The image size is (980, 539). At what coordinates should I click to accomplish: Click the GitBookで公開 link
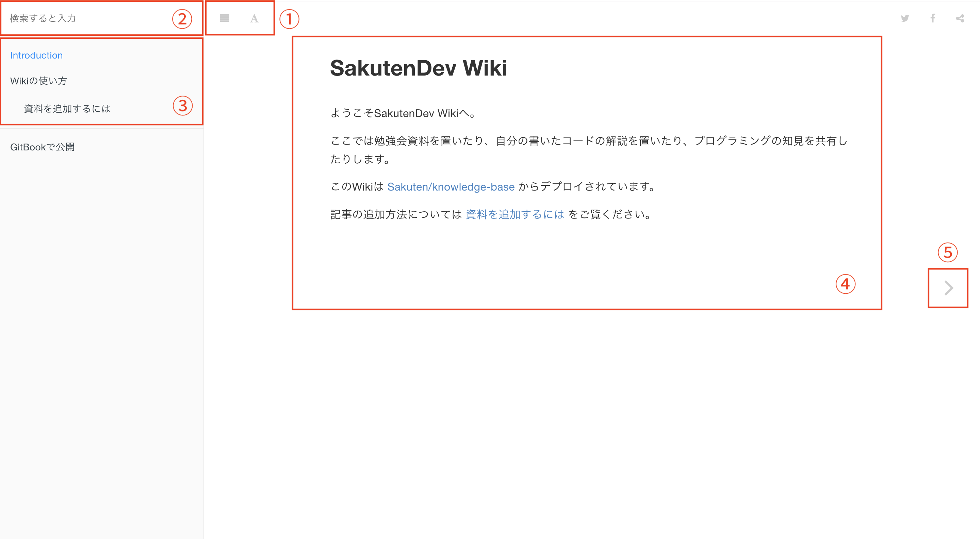pyautogui.click(x=42, y=147)
